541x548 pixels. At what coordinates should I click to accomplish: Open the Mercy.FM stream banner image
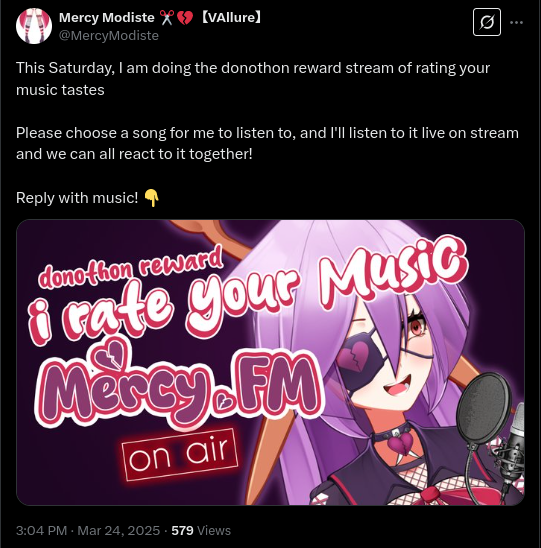click(270, 362)
